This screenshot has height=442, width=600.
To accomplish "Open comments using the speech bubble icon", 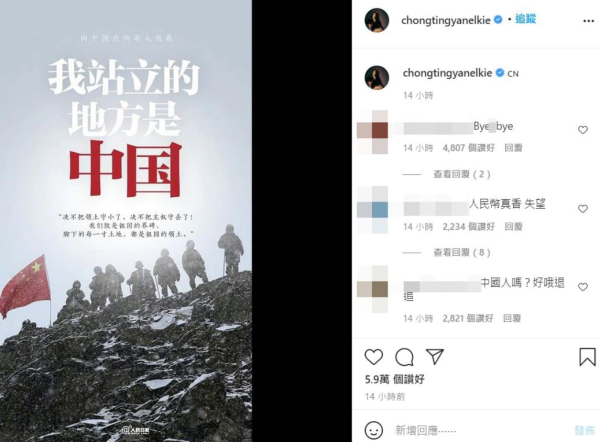I will (404, 357).
